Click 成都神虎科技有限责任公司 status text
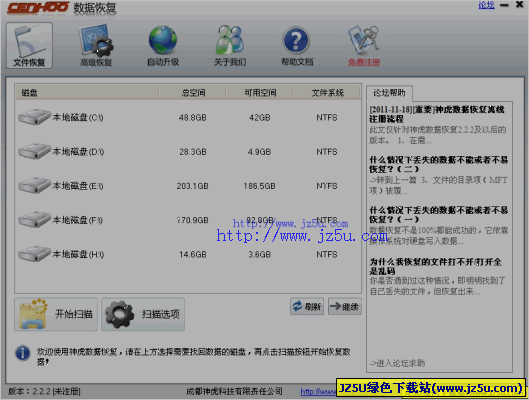The image size is (529, 400). point(234,391)
